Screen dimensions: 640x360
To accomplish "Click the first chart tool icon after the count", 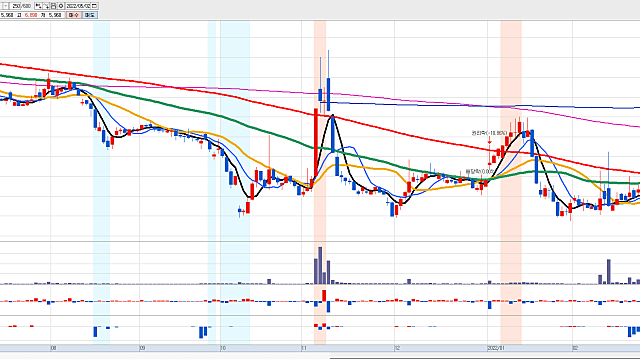I will click(x=38, y=6).
